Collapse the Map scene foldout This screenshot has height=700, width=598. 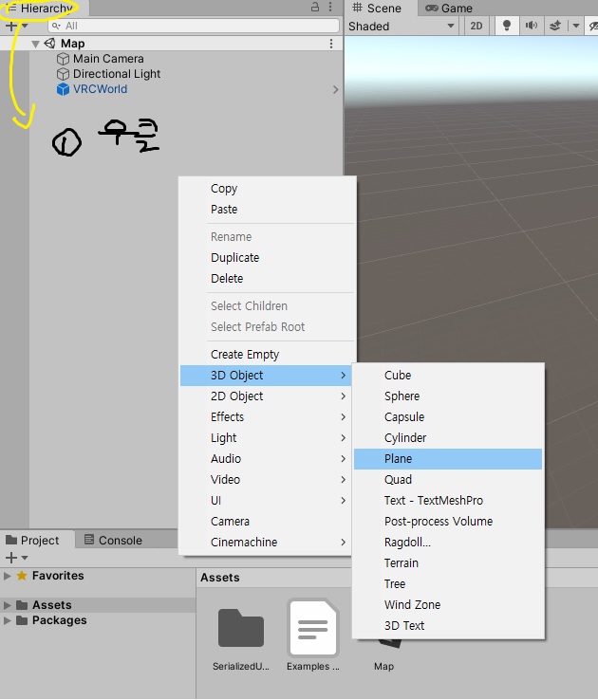(35, 44)
